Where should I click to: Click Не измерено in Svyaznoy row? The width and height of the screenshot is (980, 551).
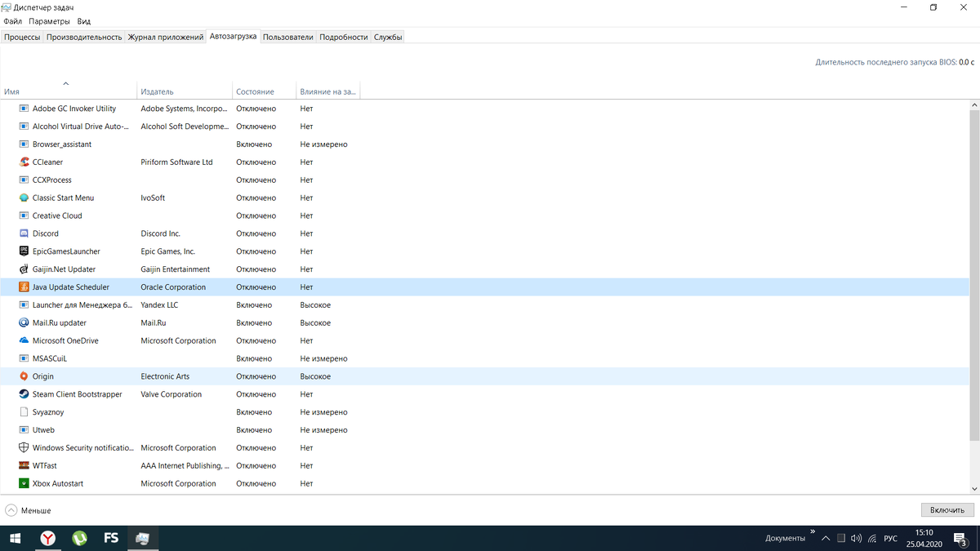323,412
